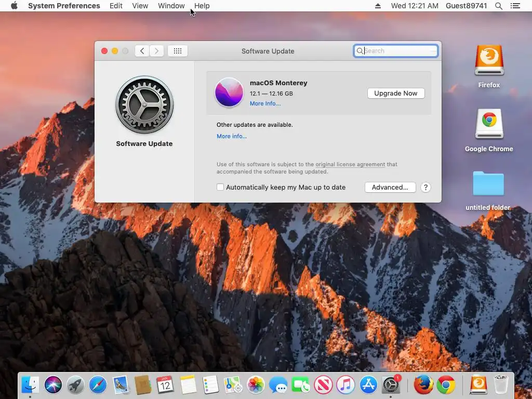Screen dimensions: 532x399
Task: Open Notes from the Dock
Action: pos(188,385)
